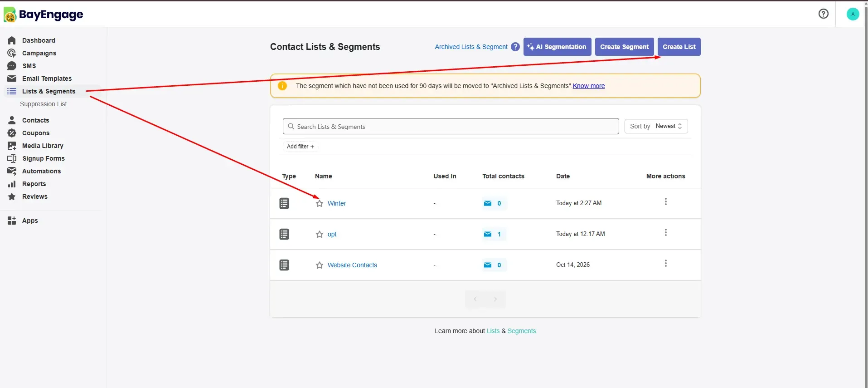
Task: Click the list type icon in Winter row
Action: 284,203
